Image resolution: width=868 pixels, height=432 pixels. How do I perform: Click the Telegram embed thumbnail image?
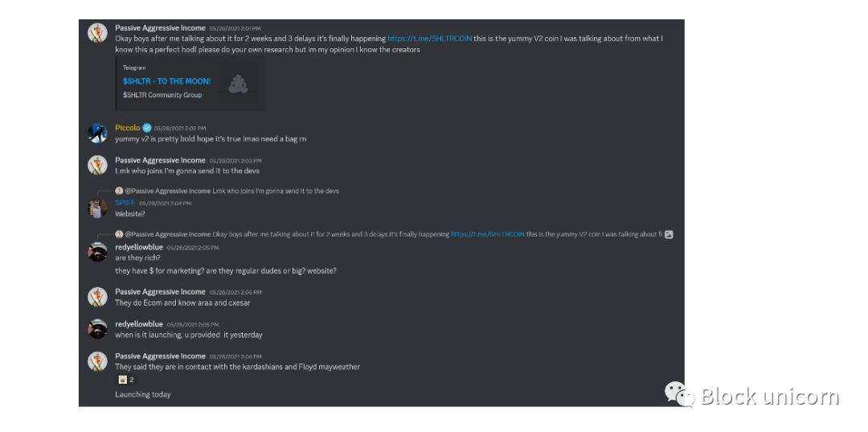coord(239,84)
